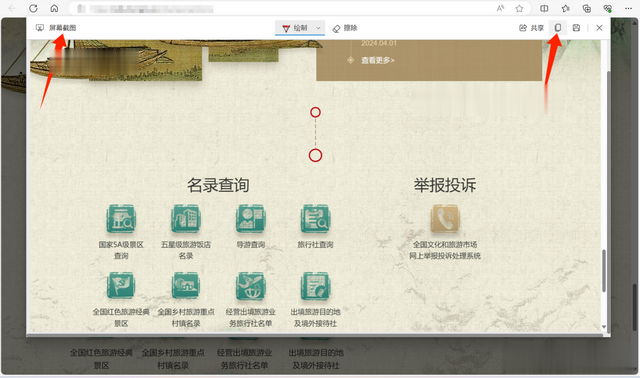This screenshot has height=378, width=640.
Task: Click the 共享 share button
Action: pyautogui.click(x=531, y=28)
